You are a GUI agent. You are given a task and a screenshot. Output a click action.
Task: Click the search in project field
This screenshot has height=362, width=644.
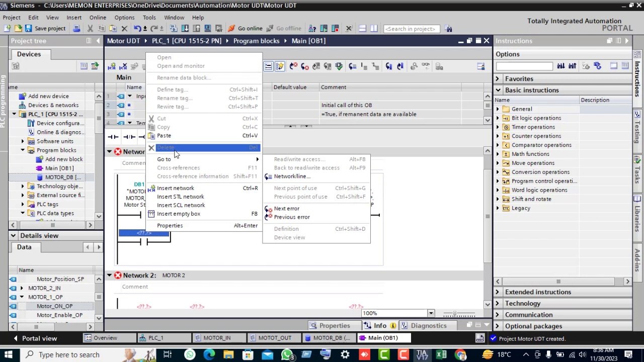click(x=412, y=29)
